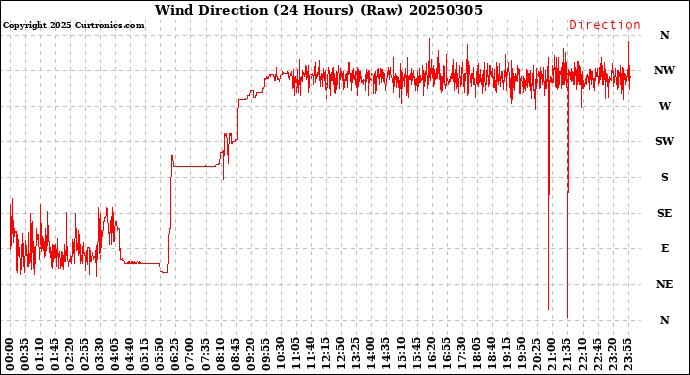Click the '17:30' time label
Image resolution: width=690 pixels, height=375 pixels.
pos(462,354)
